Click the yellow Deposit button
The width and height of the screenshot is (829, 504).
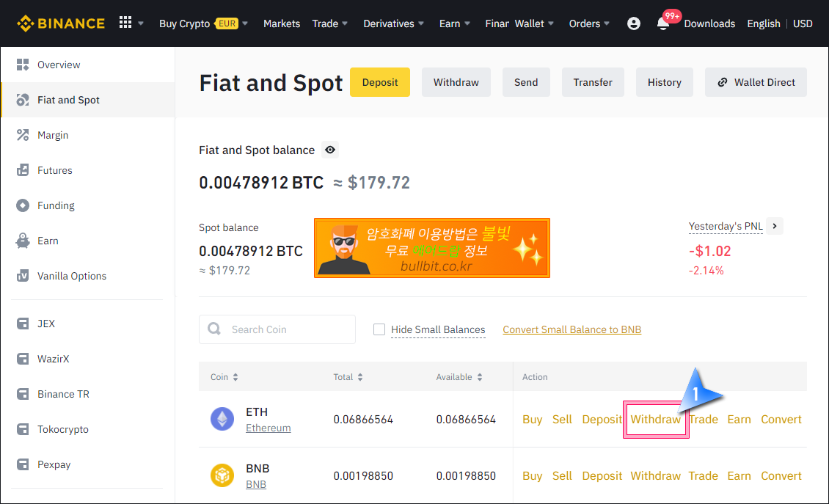[379, 82]
